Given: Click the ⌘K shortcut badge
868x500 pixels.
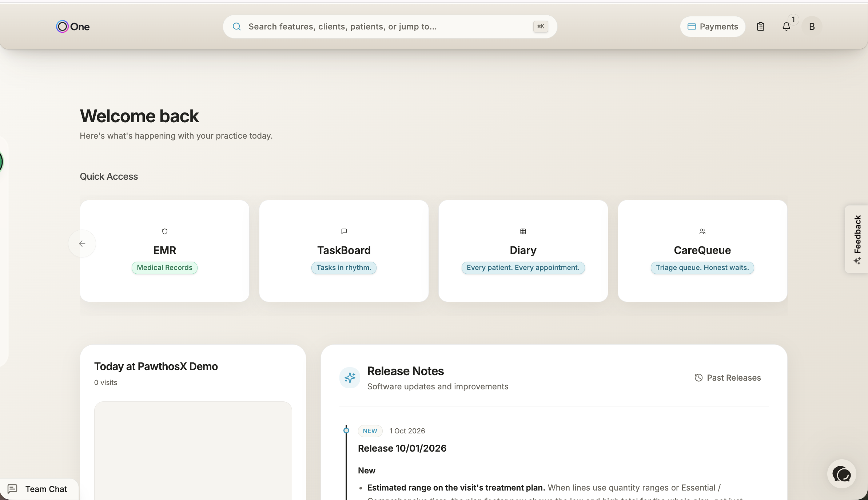Looking at the screenshot, I should (x=541, y=27).
